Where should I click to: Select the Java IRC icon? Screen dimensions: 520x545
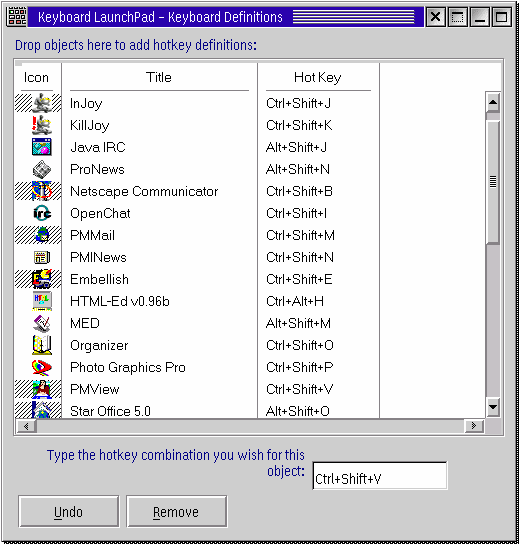coord(42,147)
